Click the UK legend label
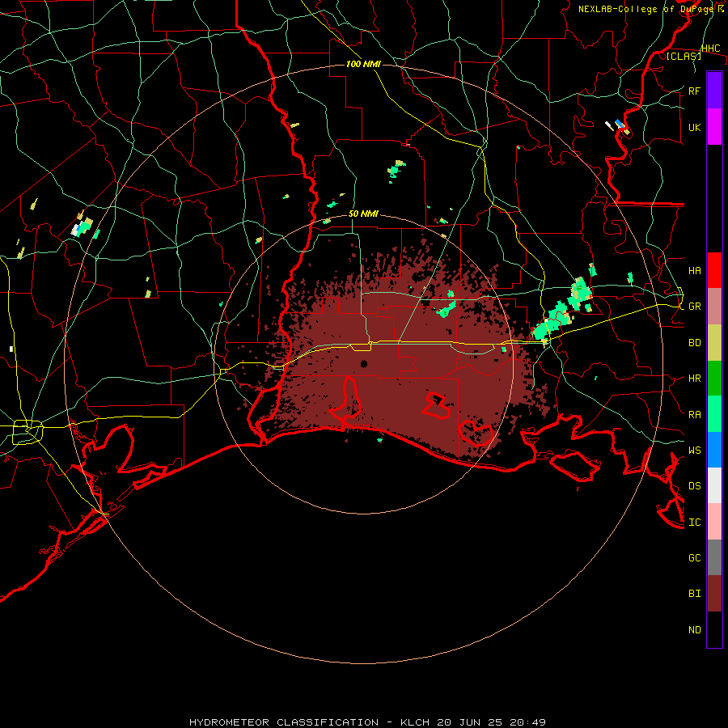 coord(694,127)
